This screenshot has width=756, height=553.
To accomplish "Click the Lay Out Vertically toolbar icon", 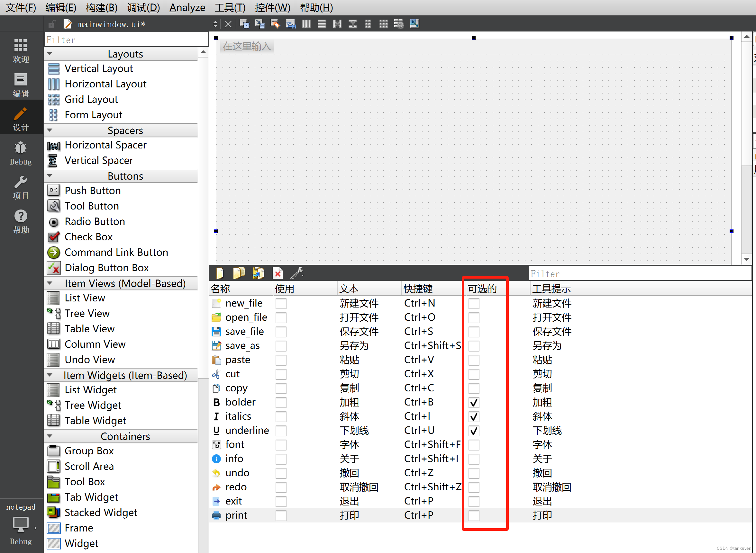I will coord(321,24).
